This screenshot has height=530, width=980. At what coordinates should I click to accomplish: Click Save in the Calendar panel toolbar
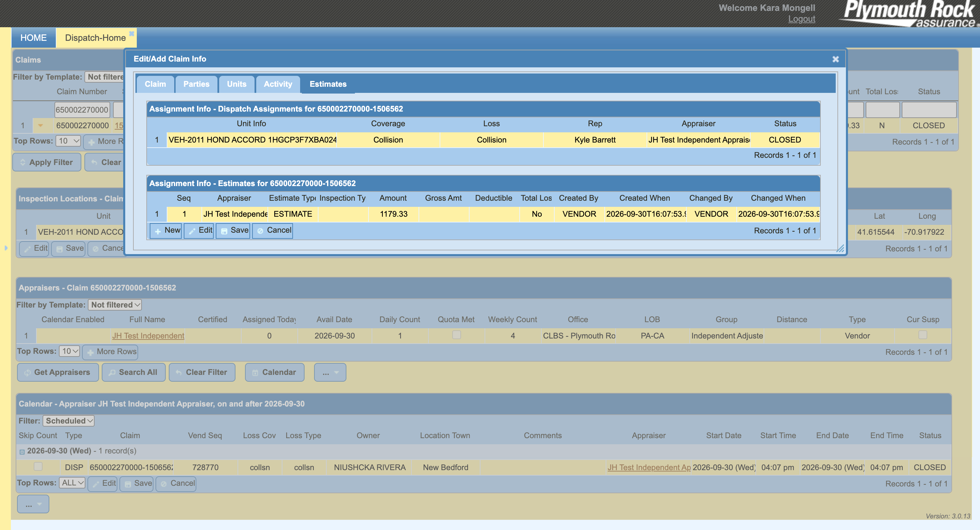[136, 484]
